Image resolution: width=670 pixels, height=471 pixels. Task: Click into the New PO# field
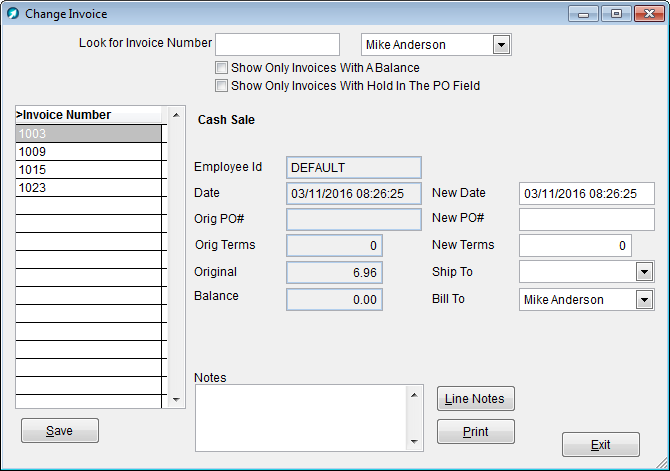(586, 220)
